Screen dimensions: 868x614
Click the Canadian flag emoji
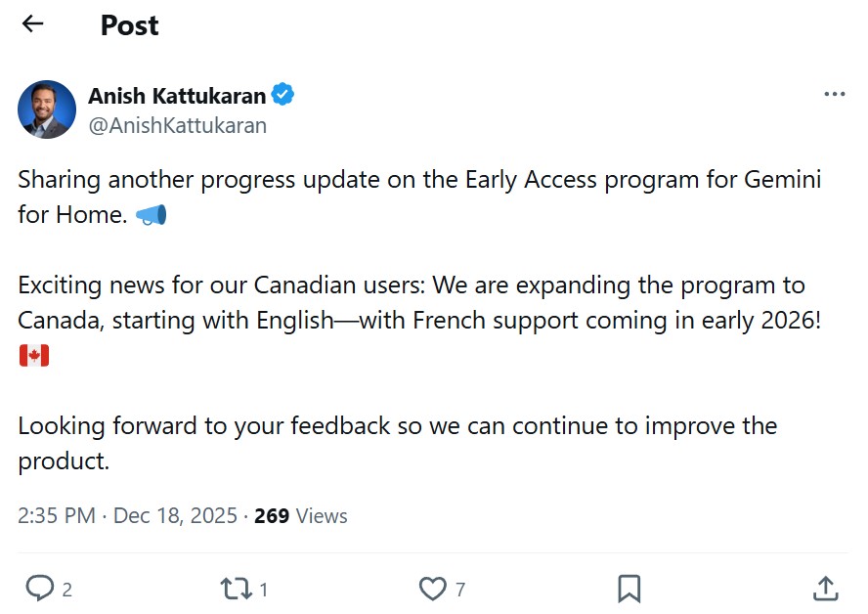pyautogui.click(x=33, y=356)
